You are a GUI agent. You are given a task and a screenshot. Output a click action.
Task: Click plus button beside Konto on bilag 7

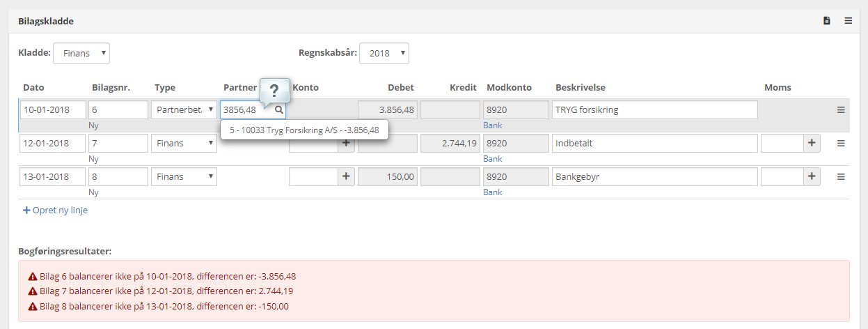coord(346,143)
